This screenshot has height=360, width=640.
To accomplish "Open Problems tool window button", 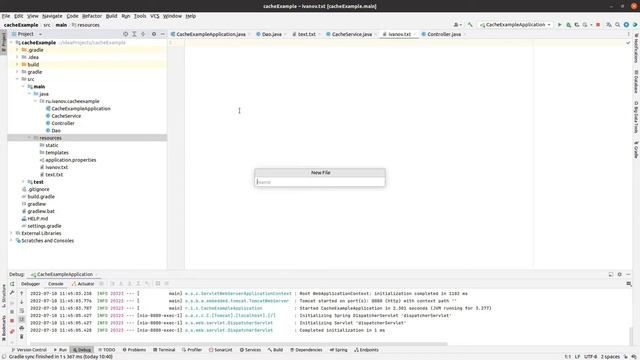I will point(134,350).
